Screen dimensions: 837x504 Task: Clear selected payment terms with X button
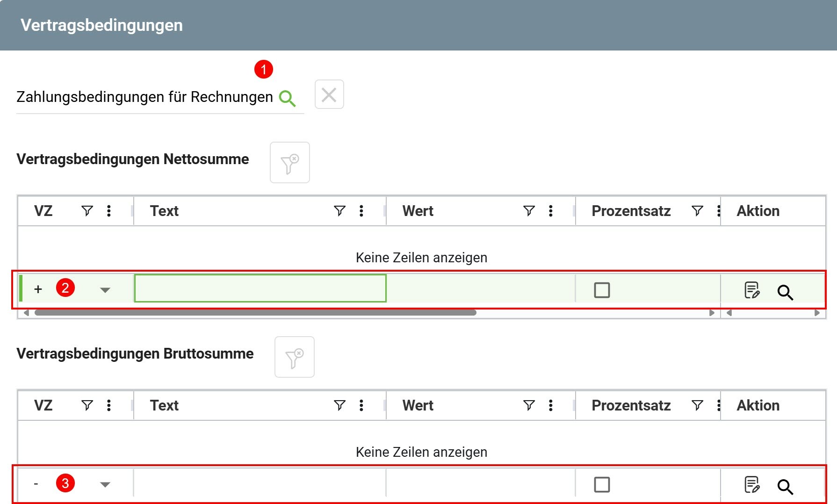(x=329, y=94)
